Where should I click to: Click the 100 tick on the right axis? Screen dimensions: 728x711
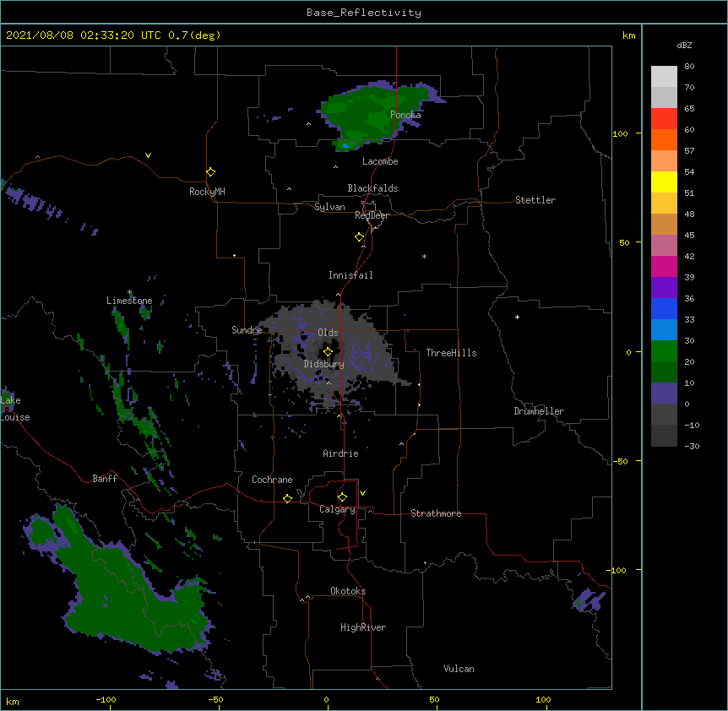[x=620, y=133]
